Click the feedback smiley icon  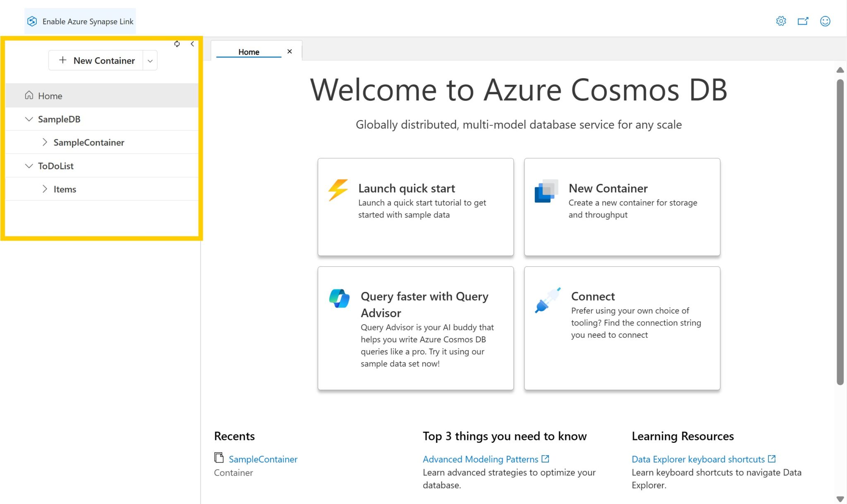click(825, 21)
